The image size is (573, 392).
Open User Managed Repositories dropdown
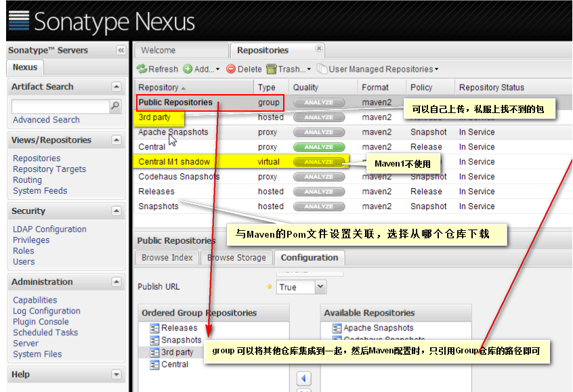tap(378, 69)
